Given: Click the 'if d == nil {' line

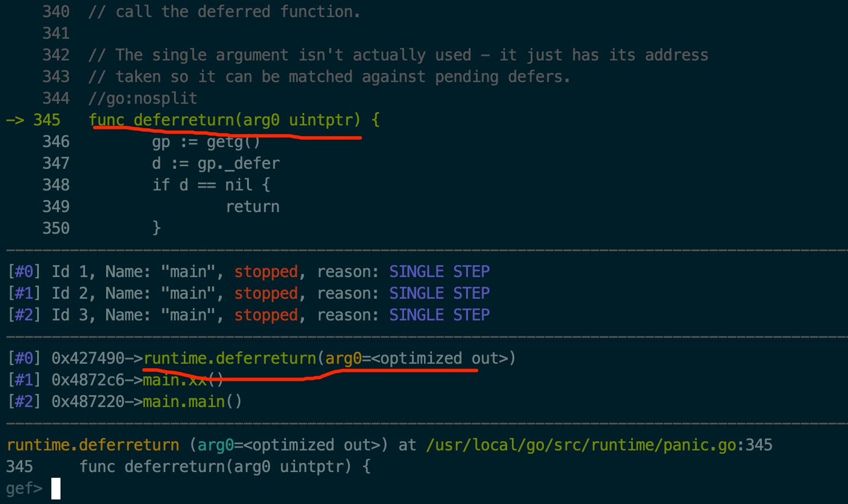Looking at the screenshot, I should 211,185.
